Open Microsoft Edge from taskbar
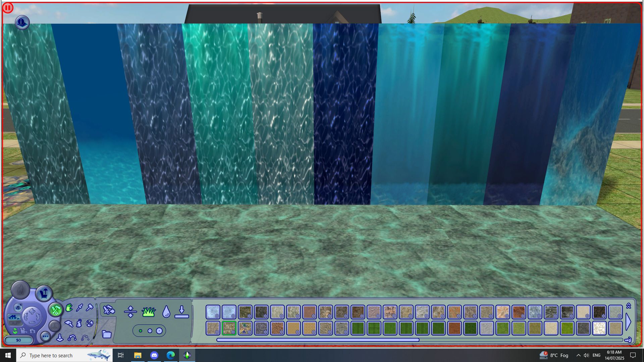The width and height of the screenshot is (644, 362). point(170,355)
